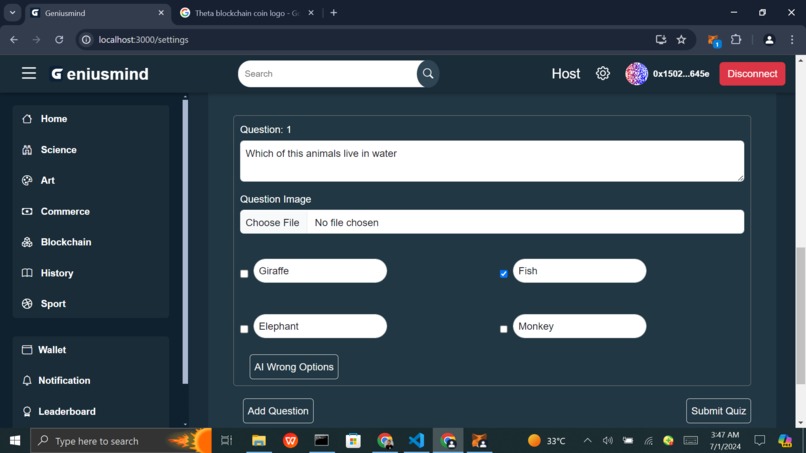
Task: Click the Add Question button
Action: point(278,411)
